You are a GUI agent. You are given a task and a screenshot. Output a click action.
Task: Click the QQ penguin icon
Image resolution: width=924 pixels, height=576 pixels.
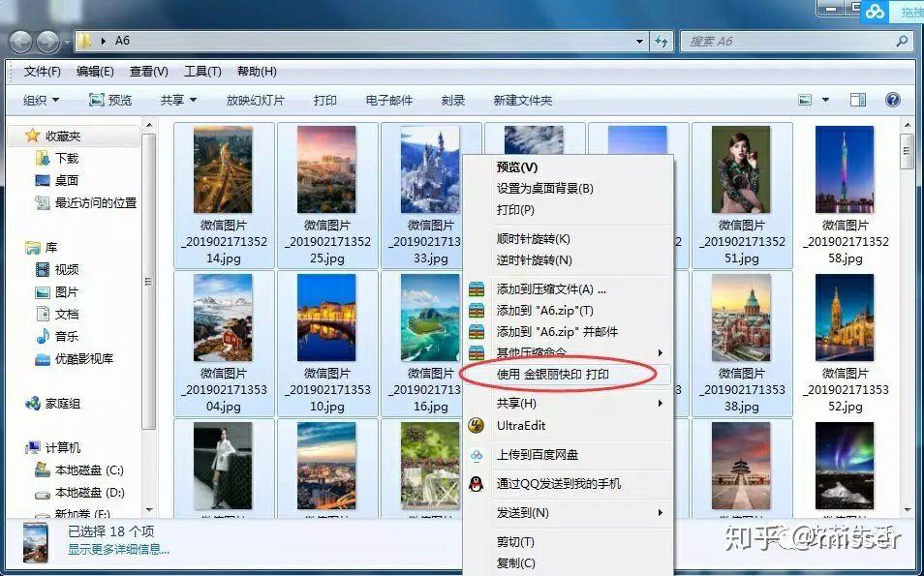tap(477, 483)
